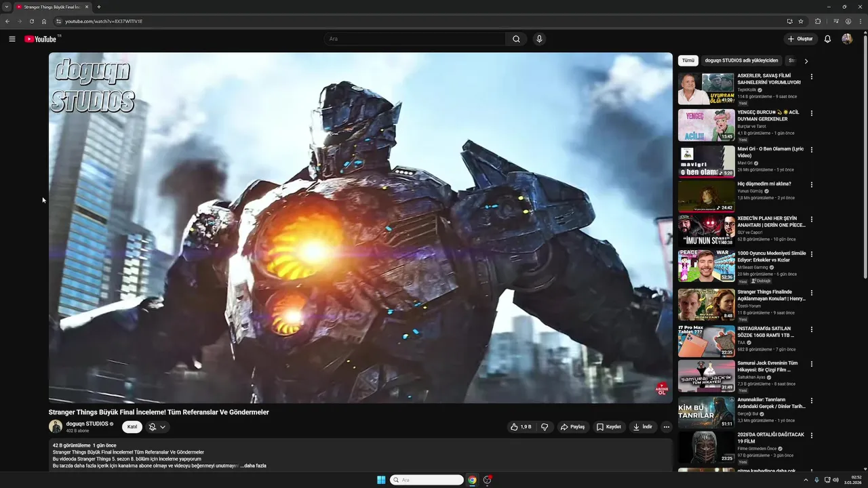Start voice search with the microphone icon
Screen dimensions: 868x488
539,39
